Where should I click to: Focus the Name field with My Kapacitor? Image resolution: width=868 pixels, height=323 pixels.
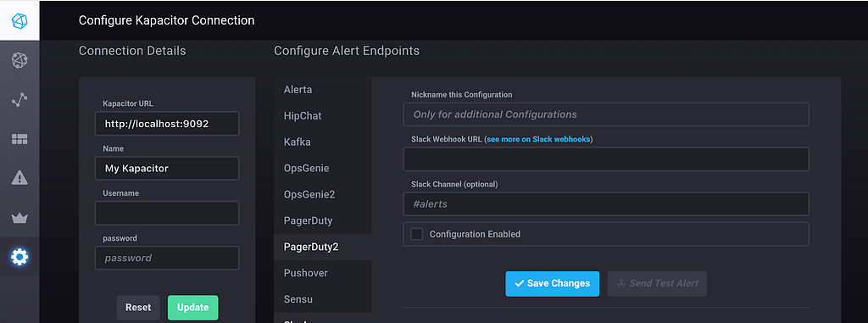(x=167, y=169)
